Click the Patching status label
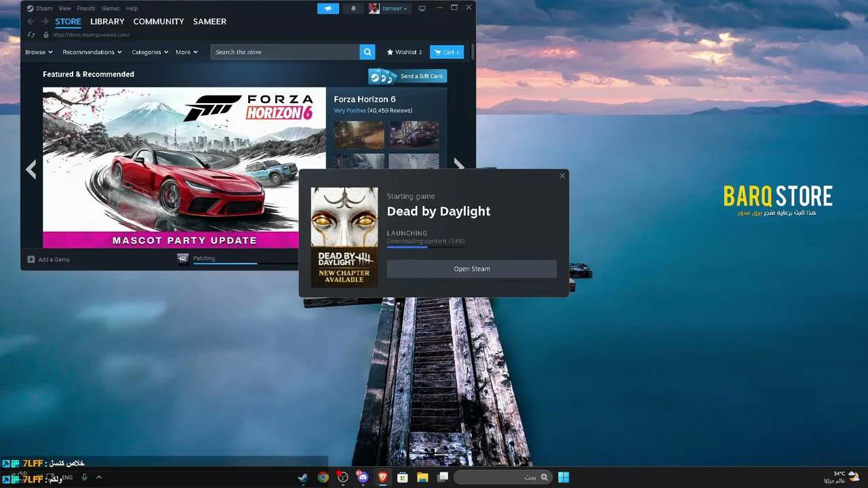The height and width of the screenshot is (488, 868). [204, 258]
